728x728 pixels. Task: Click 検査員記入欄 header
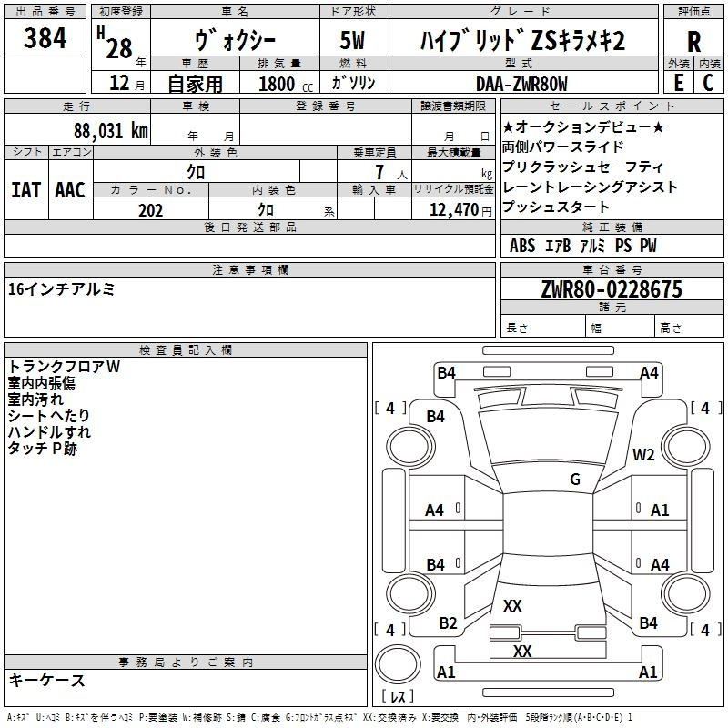(186, 350)
